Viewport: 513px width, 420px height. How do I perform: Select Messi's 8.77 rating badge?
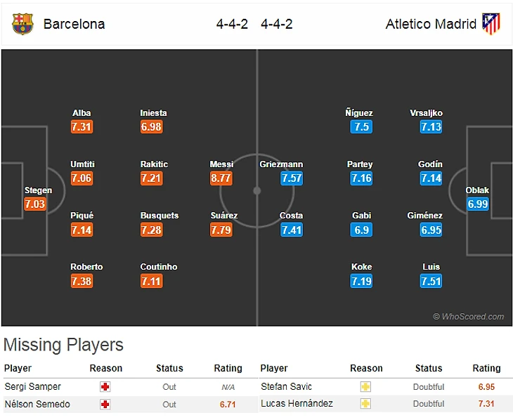(221, 178)
